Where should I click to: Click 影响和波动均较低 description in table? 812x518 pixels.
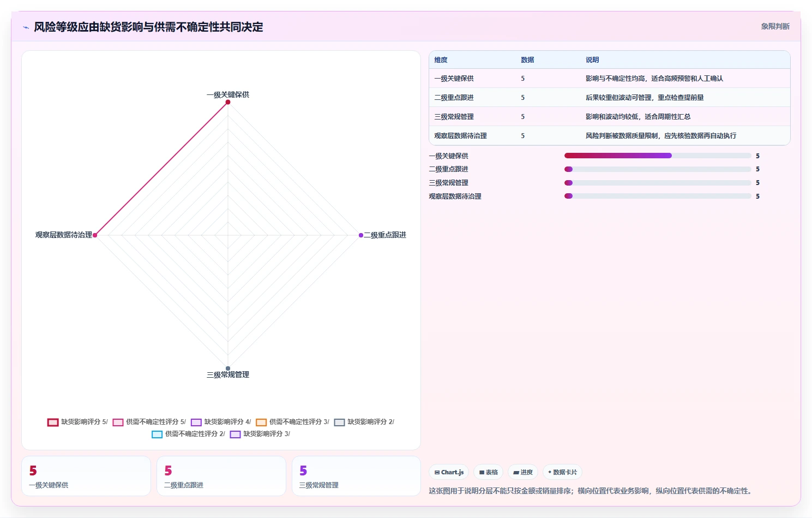[638, 117]
